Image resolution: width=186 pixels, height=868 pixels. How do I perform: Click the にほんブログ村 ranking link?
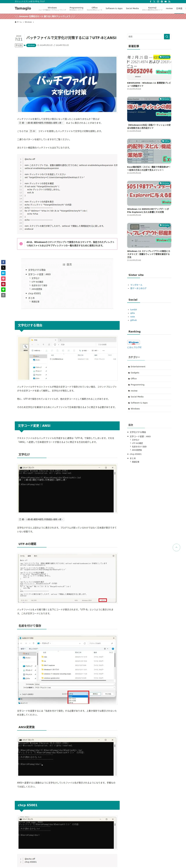134,347
